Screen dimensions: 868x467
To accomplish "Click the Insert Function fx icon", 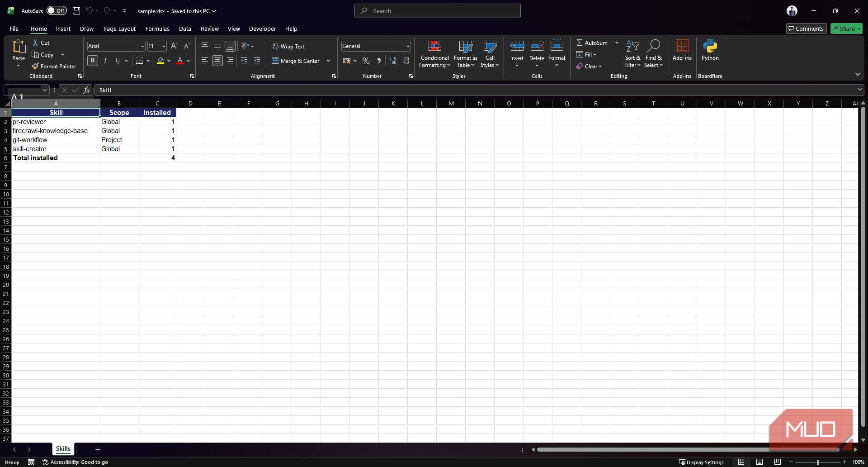I will click(86, 90).
